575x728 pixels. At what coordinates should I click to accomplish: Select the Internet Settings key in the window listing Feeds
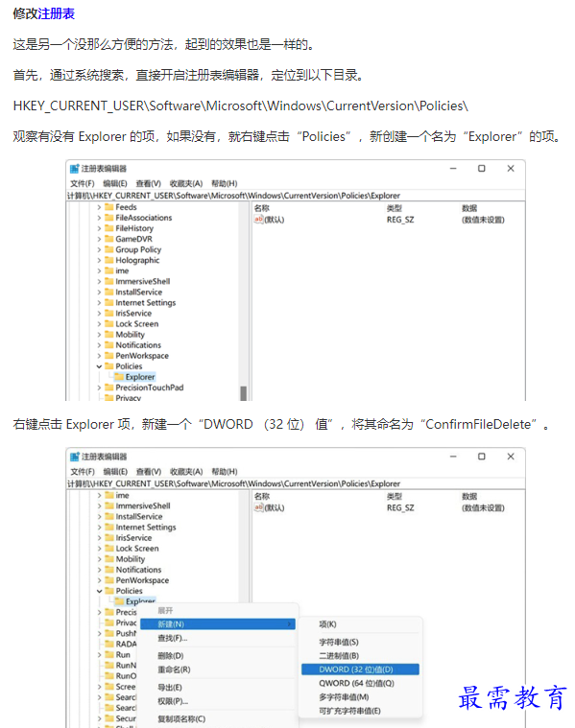point(146,303)
